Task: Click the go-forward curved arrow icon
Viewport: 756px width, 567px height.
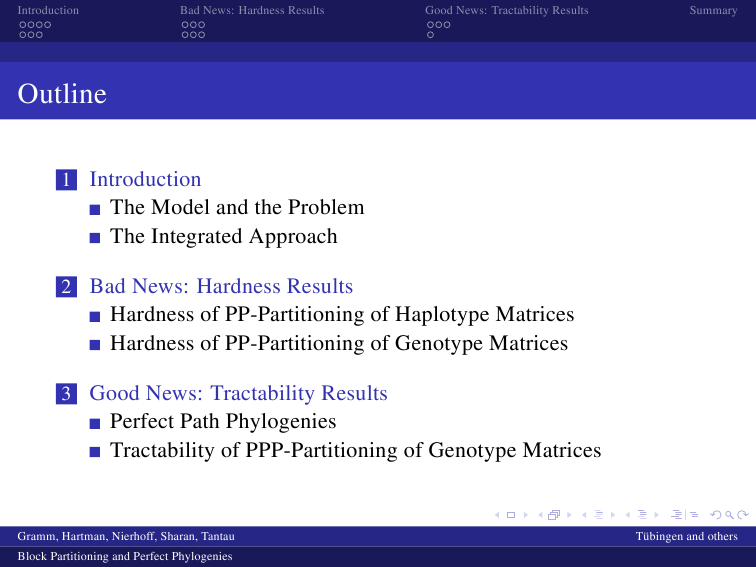Action: tap(743, 514)
